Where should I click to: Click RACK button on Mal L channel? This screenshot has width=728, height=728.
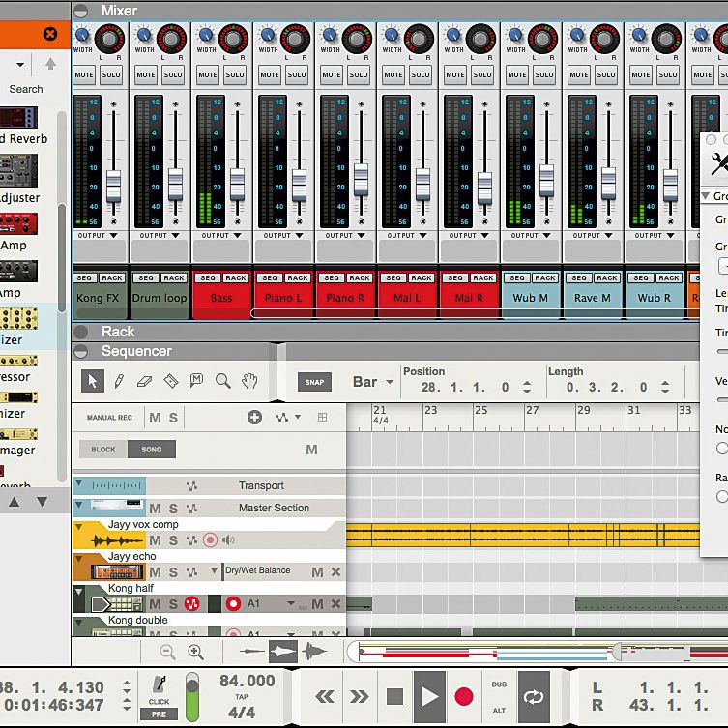coord(422,277)
